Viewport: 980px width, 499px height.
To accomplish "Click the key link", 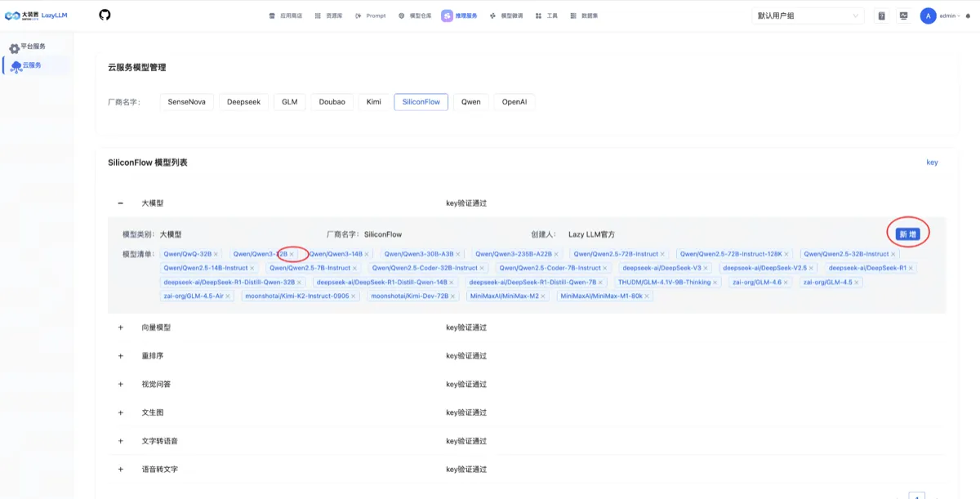I will [932, 163].
